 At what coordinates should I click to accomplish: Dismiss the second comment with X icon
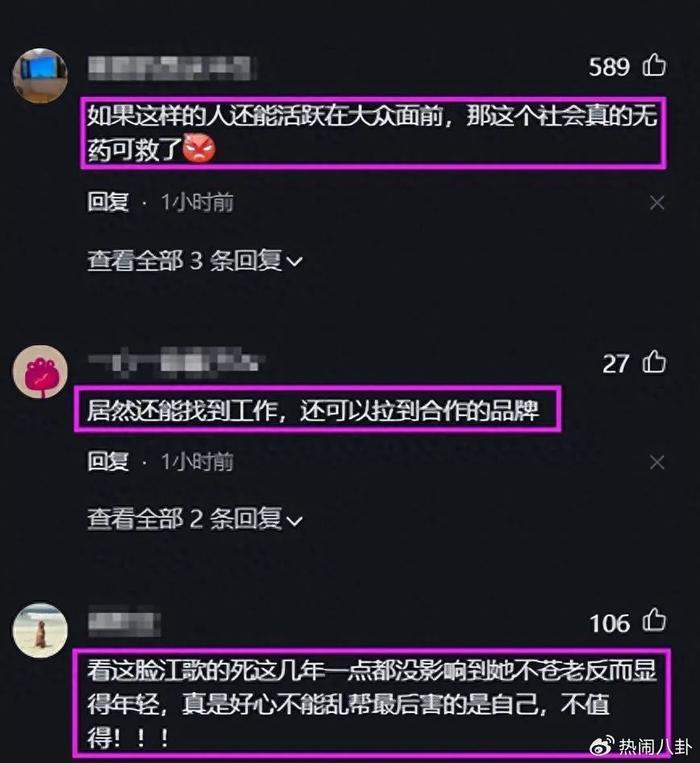click(657, 462)
